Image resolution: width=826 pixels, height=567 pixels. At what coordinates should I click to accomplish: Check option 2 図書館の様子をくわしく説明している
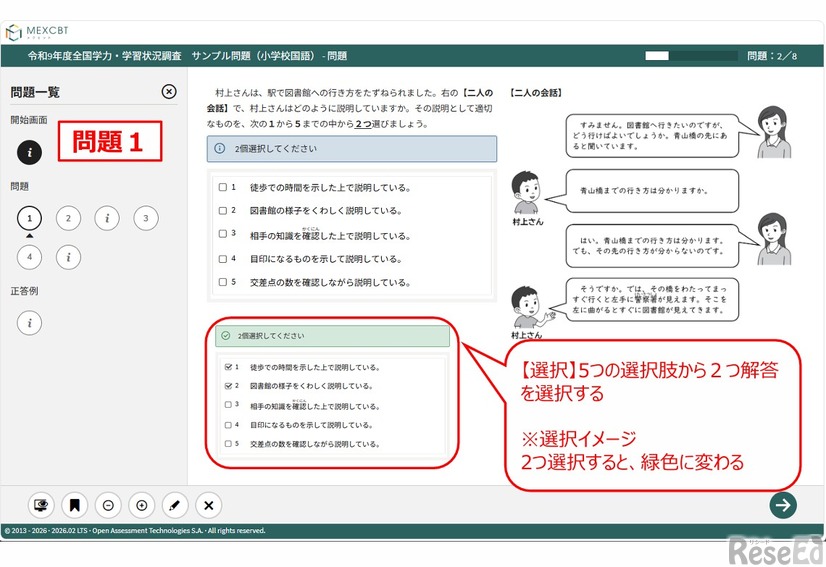pos(223,210)
